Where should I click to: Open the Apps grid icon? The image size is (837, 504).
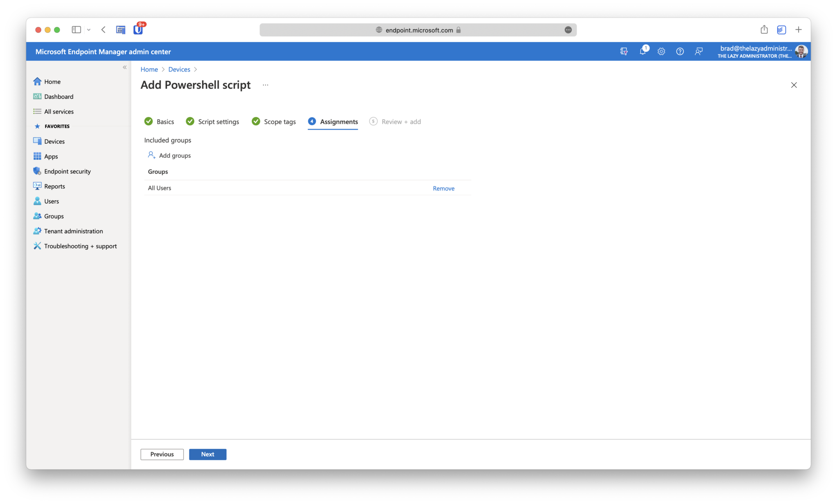pyautogui.click(x=37, y=156)
